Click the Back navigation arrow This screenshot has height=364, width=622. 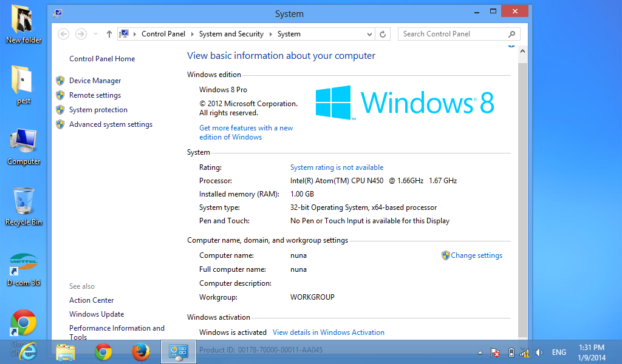(63, 34)
